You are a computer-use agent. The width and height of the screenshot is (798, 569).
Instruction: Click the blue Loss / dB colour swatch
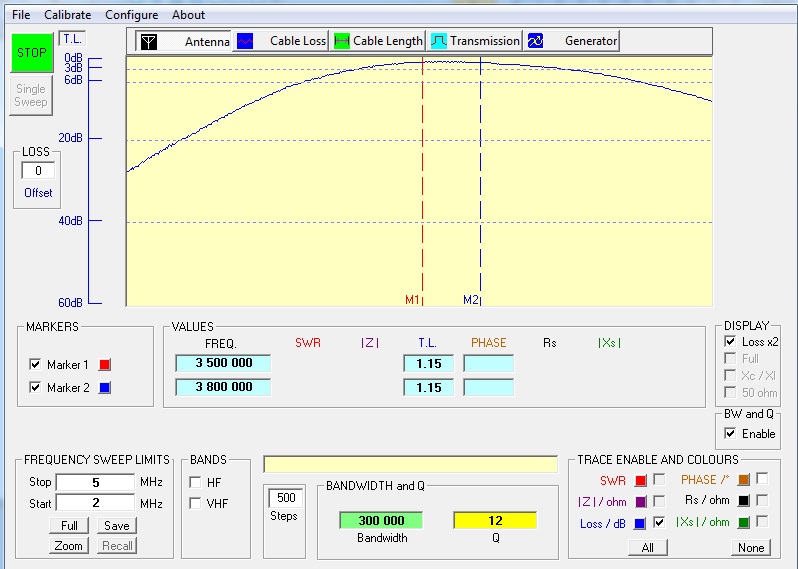[x=641, y=522]
